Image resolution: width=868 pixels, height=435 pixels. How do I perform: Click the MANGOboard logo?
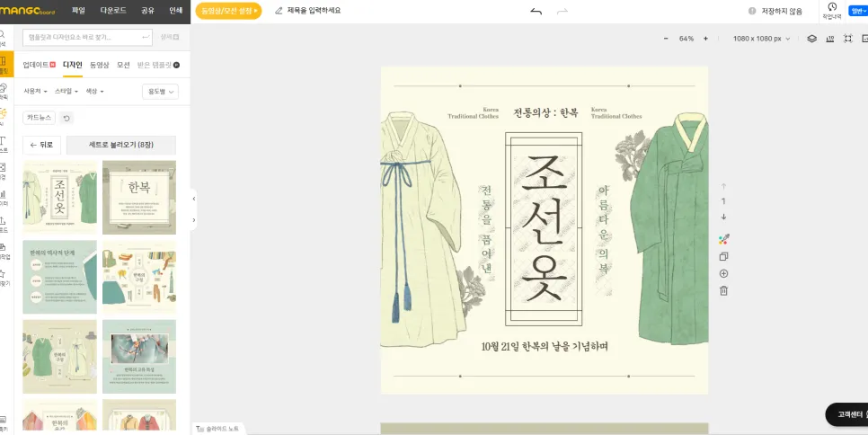tap(28, 11)
